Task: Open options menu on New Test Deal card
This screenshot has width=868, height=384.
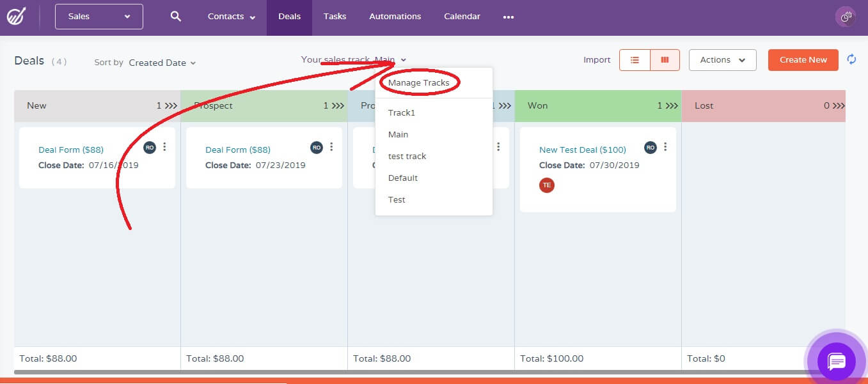Action: click(x=665, y=146)
